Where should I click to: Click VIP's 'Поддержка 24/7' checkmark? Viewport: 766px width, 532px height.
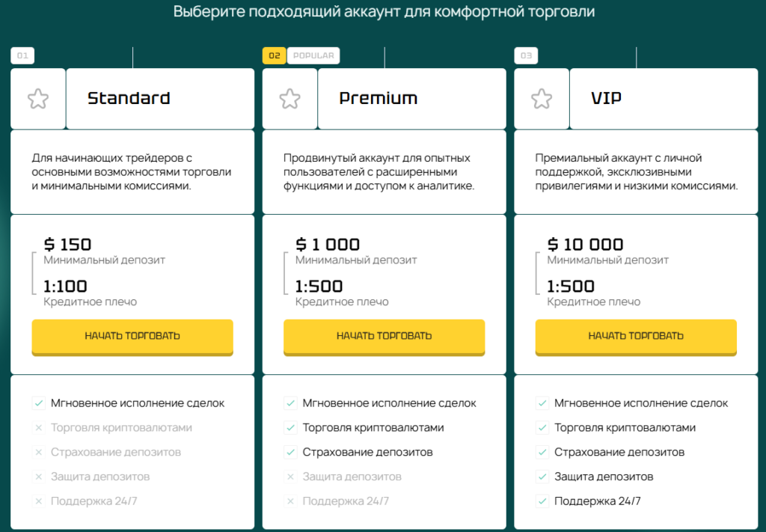click(542, 501)
